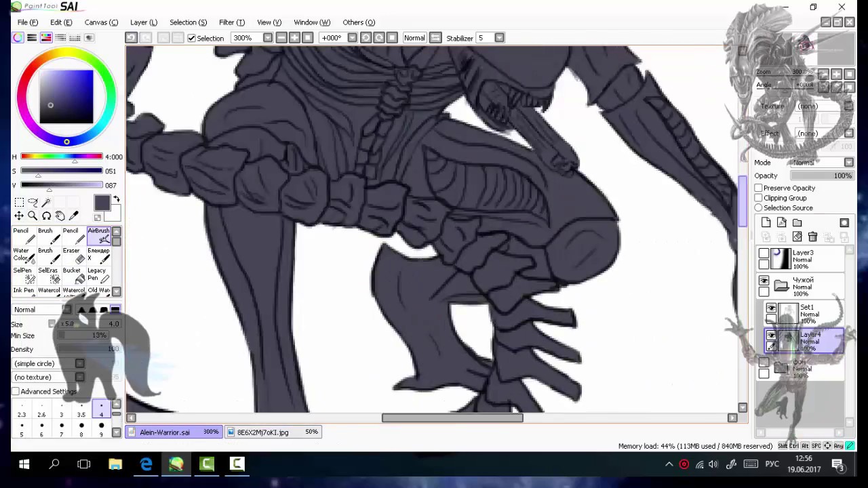Select the hand pan tool
Image resolution: width=868 pixels, height=488 pixels.
pyautogui.click(x=60, y=216)
